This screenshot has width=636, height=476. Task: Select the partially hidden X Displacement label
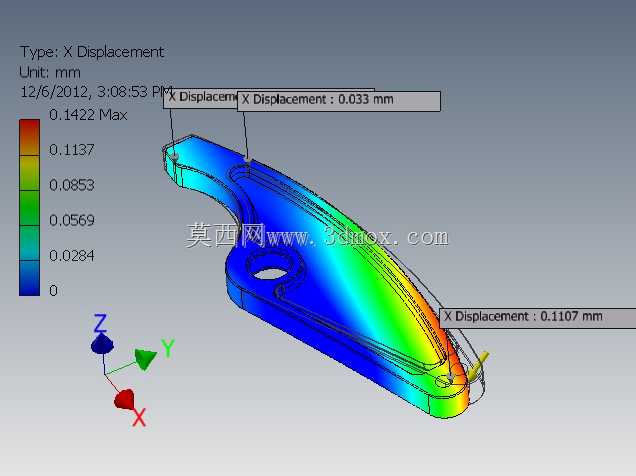click(x=200, y=99)
